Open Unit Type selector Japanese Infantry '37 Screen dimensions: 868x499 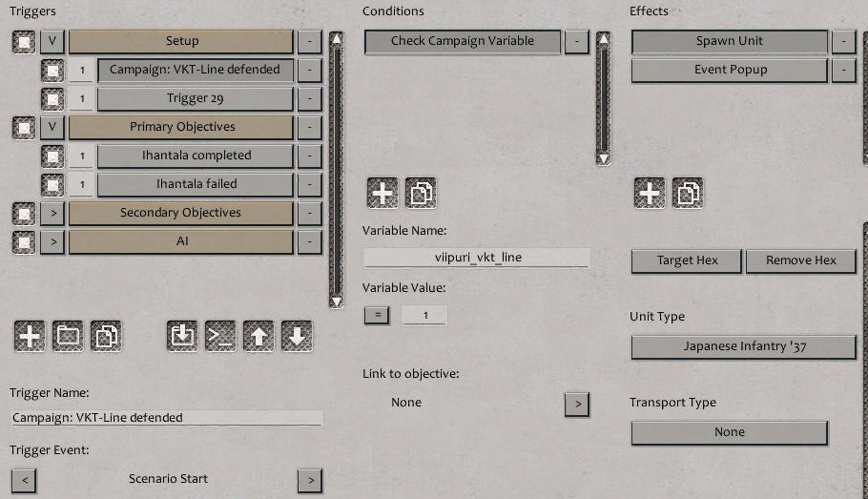(743, 346)
